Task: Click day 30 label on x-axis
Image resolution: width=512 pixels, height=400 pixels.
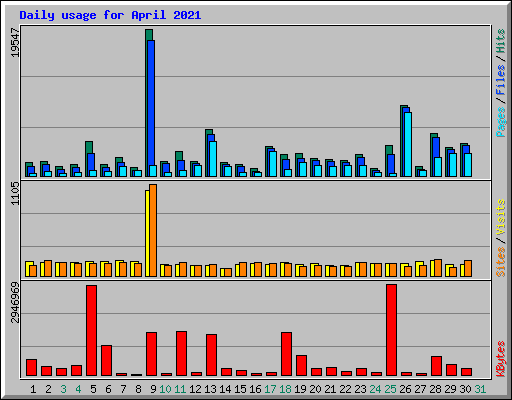Action: (x=465, y=389)
